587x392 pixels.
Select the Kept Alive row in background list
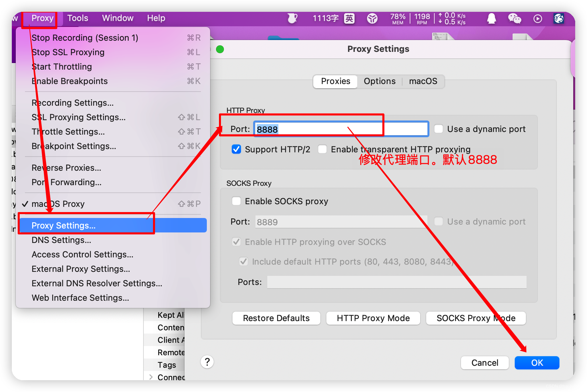(x=164, y=315)
